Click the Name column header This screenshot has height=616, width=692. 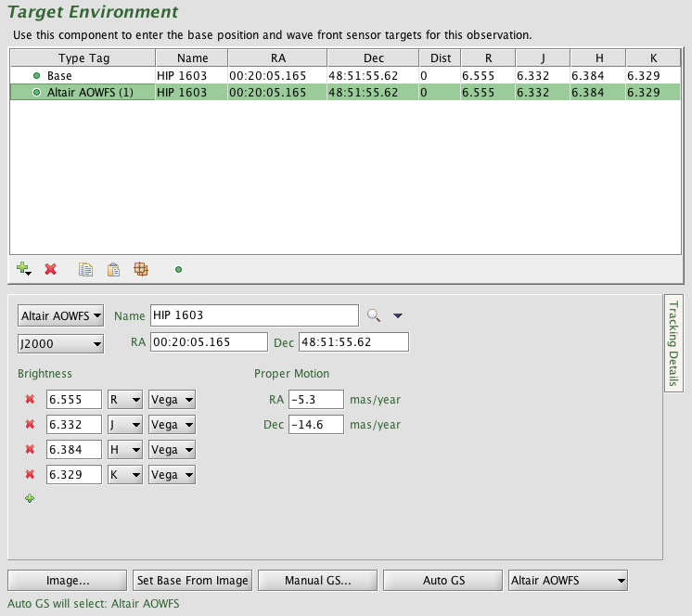tap(192, 58)
